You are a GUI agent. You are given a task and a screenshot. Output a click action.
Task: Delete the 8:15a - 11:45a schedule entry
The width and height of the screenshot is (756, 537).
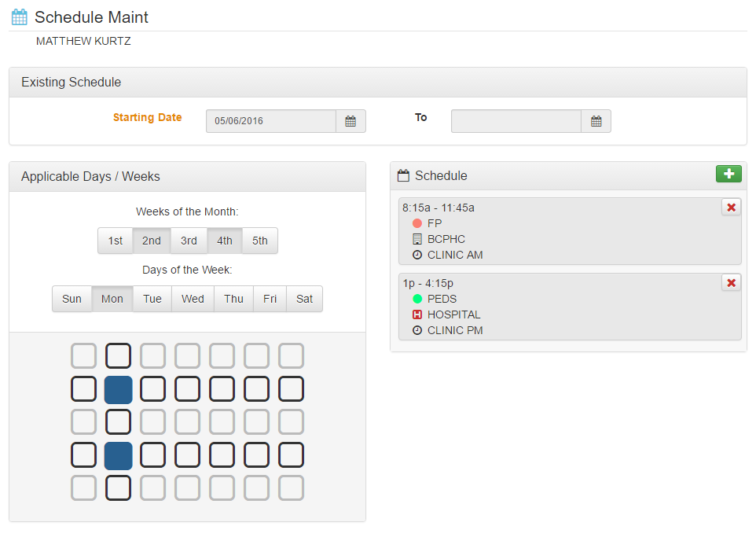pos(731,207)
